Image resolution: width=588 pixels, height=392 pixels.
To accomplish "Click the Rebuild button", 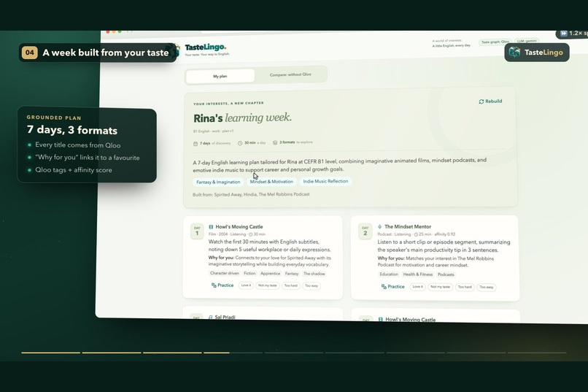I will tap(490, 101).
